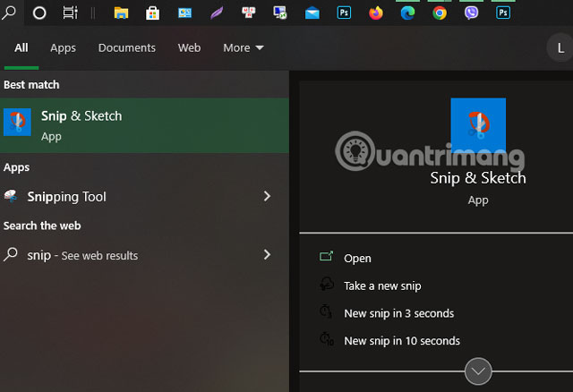Image resolution: width=573 pixels, height=392 pixels.
Task: Open Task View from the taskbar
Action: click(70, 13)
